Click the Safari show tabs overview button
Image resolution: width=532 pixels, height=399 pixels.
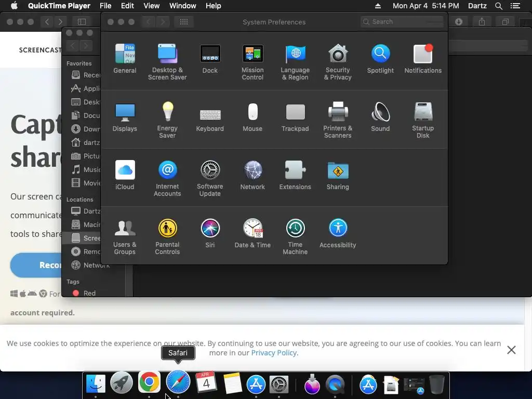click(505, 22)
